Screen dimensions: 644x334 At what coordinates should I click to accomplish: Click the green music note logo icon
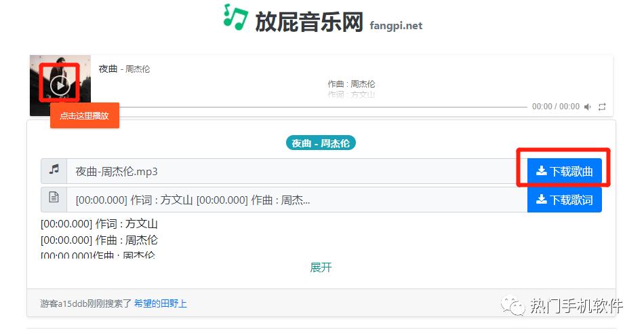click(x=235, y=17)
